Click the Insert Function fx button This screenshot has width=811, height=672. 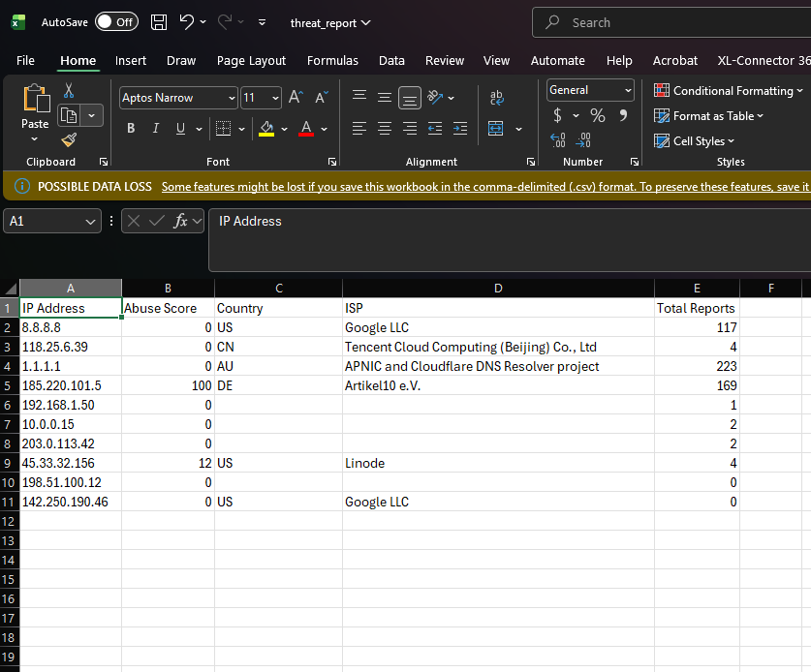179,221
